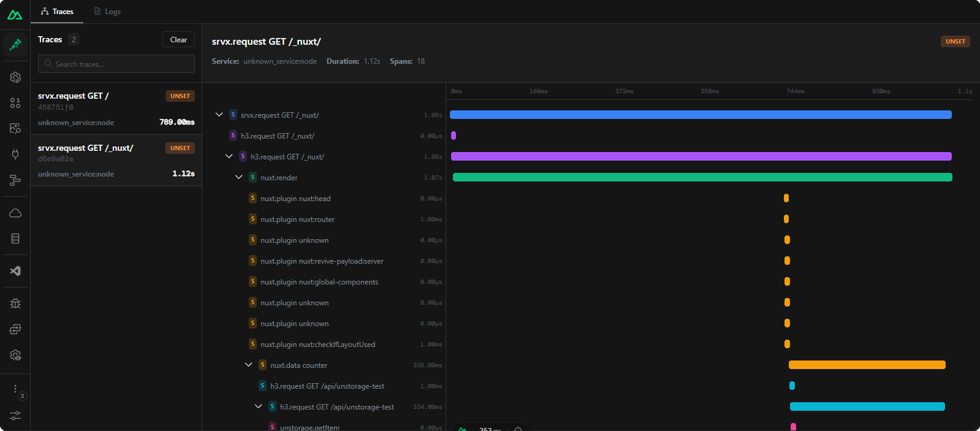Click the S badge beside nuxt.plugin nuxt:router
This screenshot has width=980, height=431.
(253, 219)
